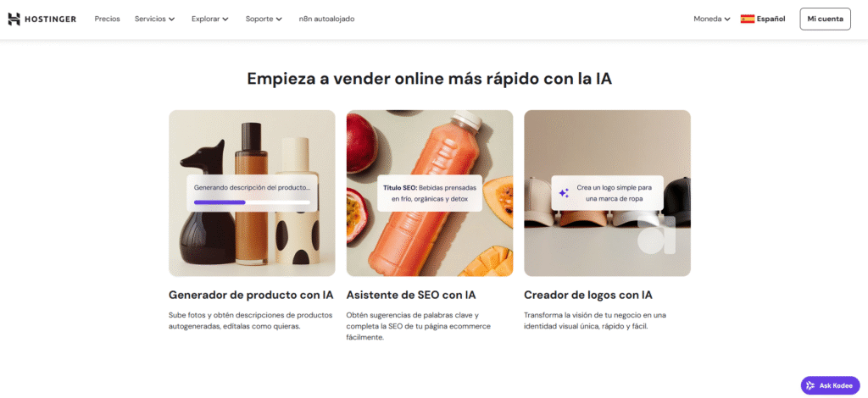Screen dimensions: 868x398
Task: Open the Soporte dropdown menu
Action: [264, 19]
